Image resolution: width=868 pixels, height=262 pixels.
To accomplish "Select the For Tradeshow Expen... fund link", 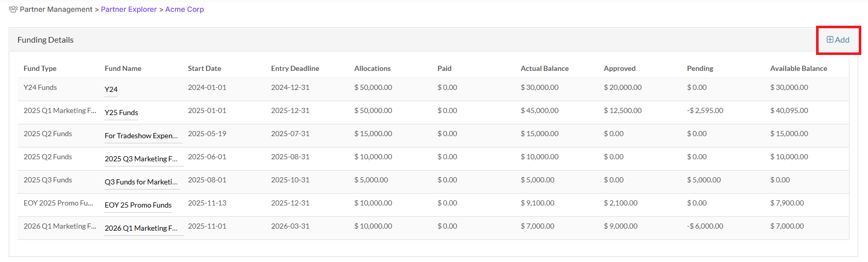I will (x=141, y=136).
